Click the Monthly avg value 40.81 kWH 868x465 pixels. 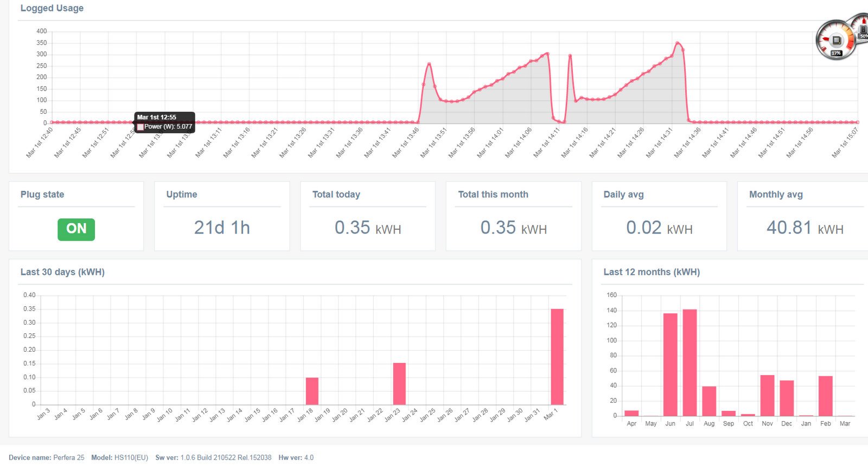tap(805, 228)
